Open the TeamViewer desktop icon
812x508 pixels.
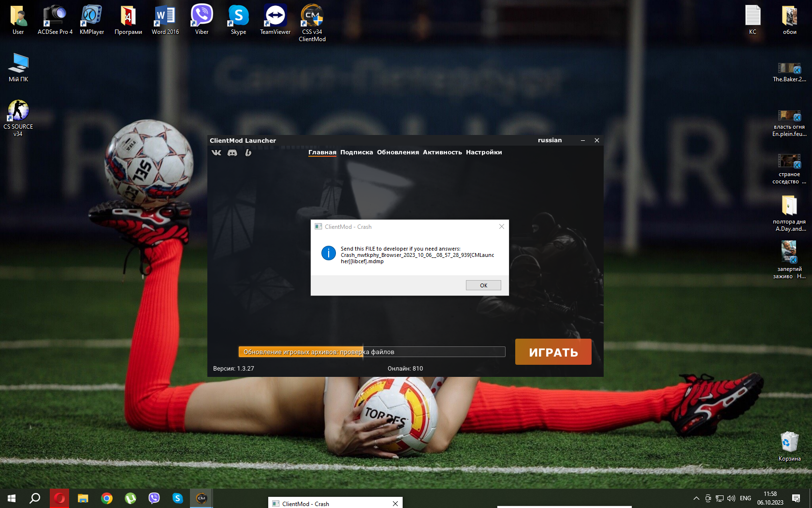click(x=275, y=20)
